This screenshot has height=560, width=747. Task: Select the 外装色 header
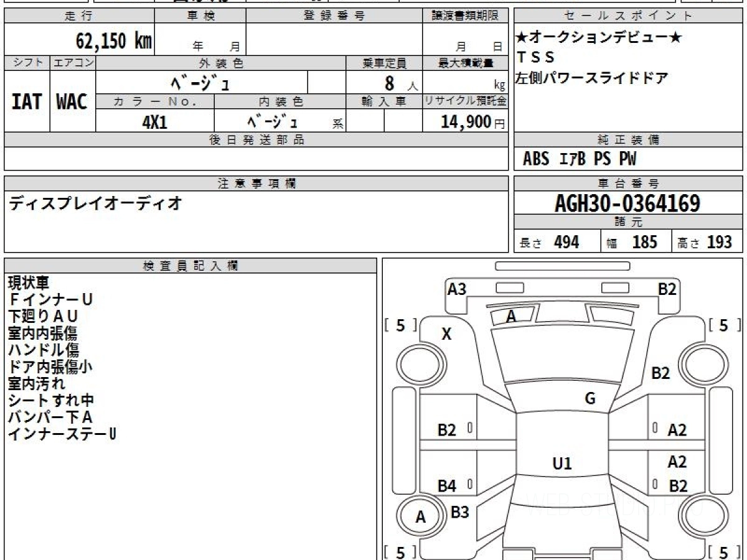pyautogui.click(x=221, y=63)
